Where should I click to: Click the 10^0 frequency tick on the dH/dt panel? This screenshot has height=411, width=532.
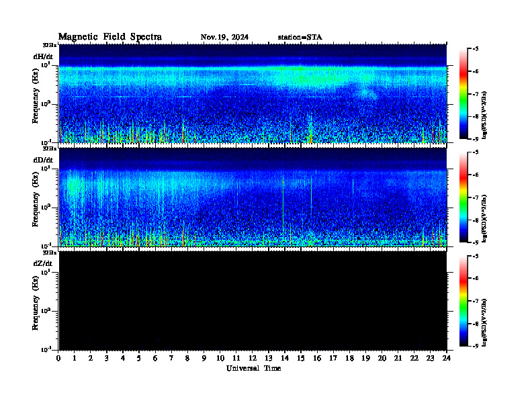tap(45, 103)
